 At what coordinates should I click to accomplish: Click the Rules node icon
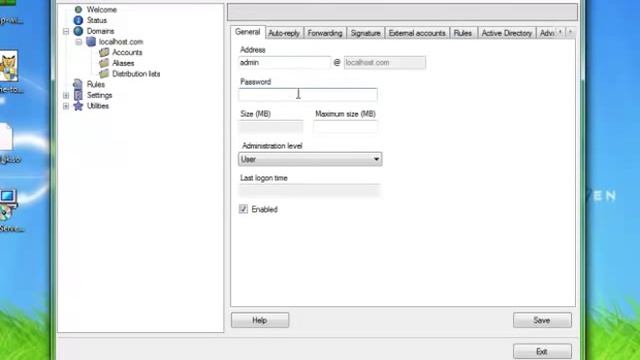point(78,84)
